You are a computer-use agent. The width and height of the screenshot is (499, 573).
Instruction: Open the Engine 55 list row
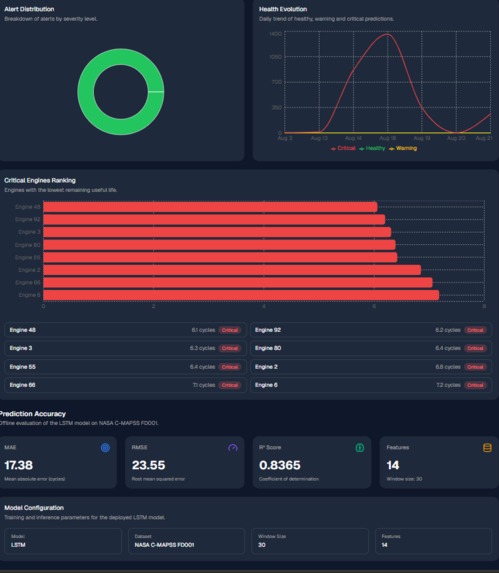coord(125,367)
